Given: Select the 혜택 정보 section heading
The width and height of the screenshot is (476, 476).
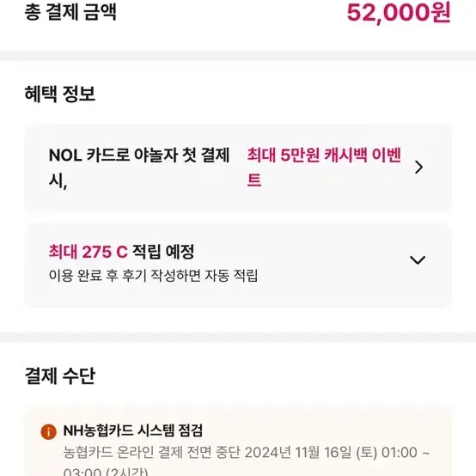Looking at the screenshot, I should point(60,94).
